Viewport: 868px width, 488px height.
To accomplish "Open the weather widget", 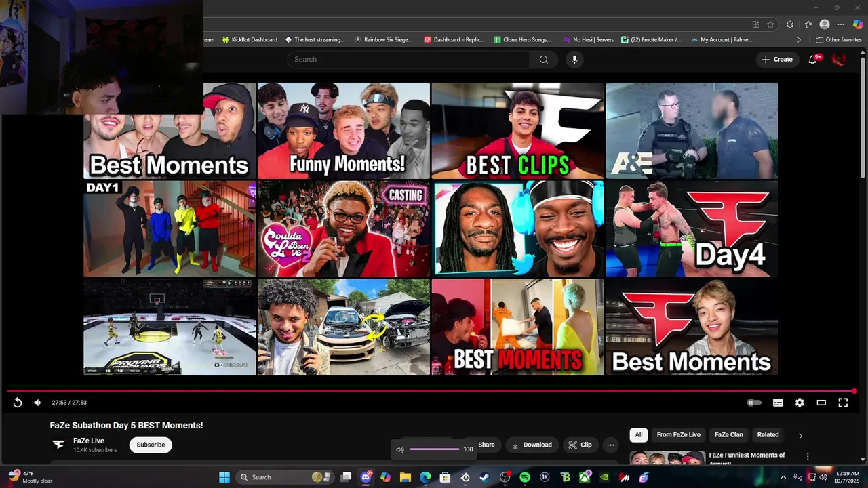I will (29, 477).
